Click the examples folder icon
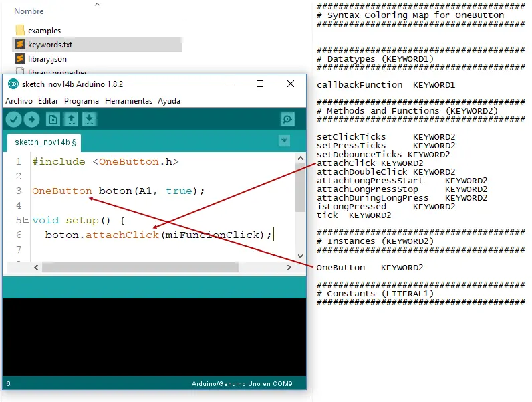Image resolution: width=532 pixels, height=402 pixels. tap(19, 31)
